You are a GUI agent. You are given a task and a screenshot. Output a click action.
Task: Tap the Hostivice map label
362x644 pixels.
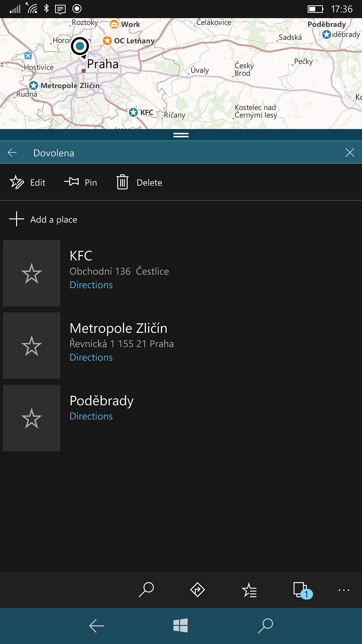pyautogui.click(x=39, y=67)
